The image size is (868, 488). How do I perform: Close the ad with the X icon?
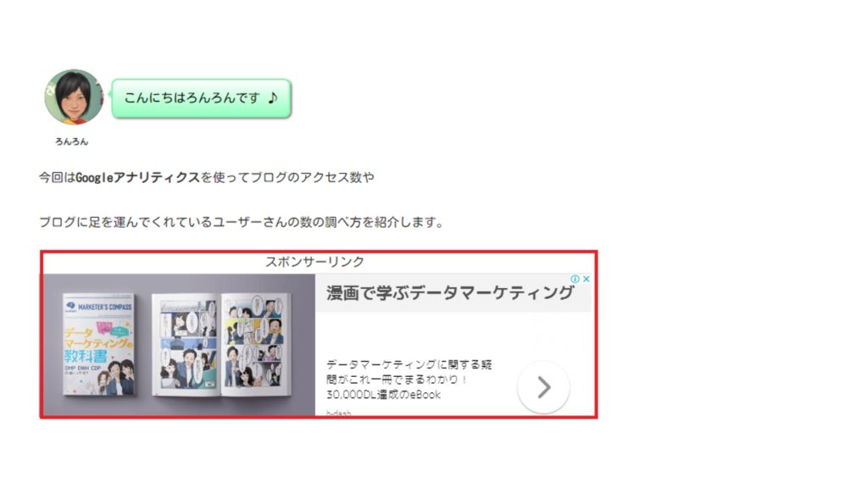586,280
